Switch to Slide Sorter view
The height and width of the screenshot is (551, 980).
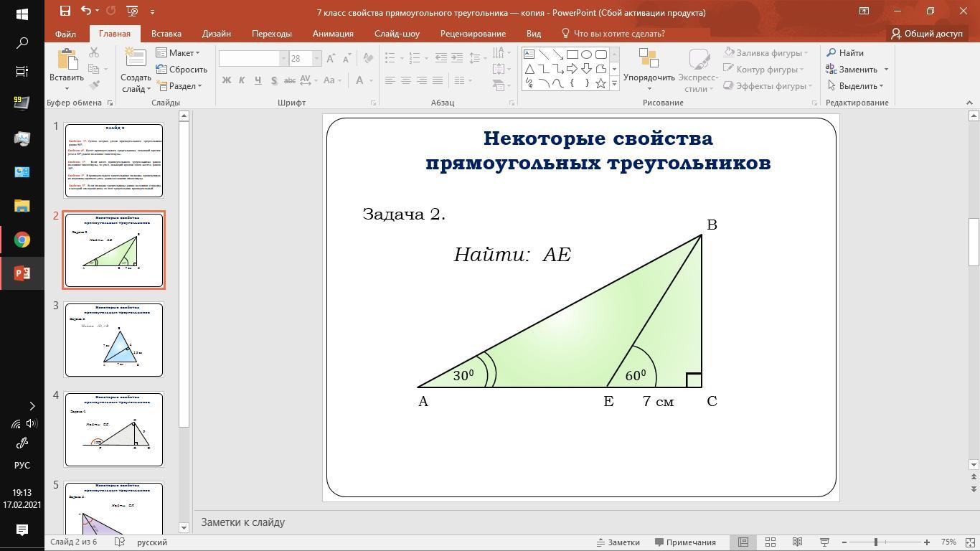771,542
